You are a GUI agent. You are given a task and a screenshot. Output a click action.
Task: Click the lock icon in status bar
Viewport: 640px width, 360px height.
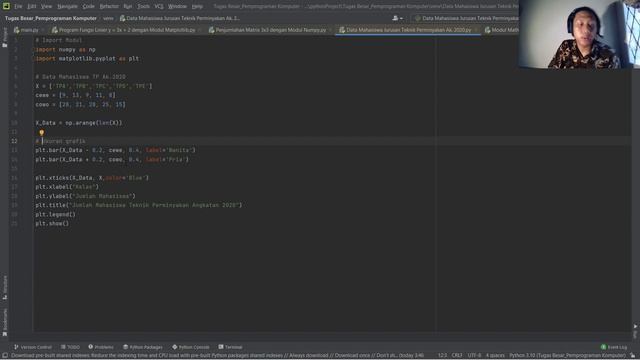tap(632, 356)
